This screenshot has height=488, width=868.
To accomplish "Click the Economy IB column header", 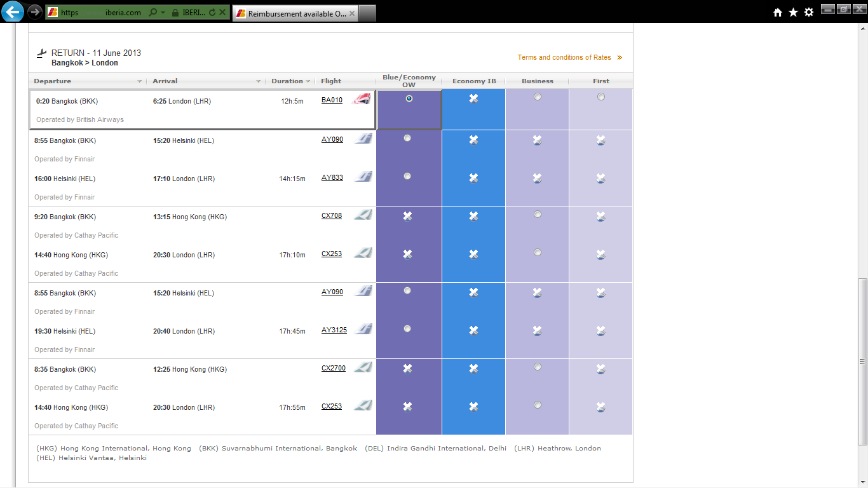I will click(474, 81).
